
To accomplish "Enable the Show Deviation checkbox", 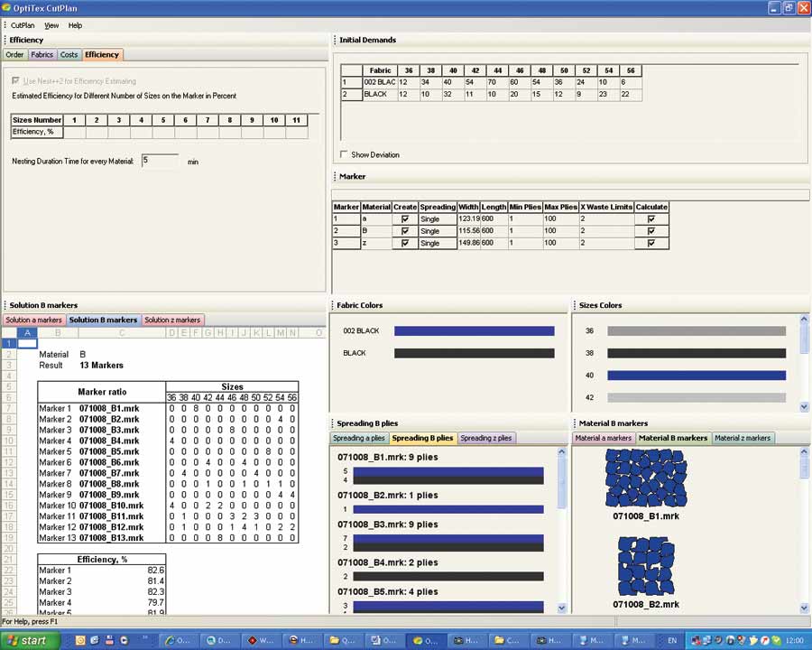I will click(344, 154).
